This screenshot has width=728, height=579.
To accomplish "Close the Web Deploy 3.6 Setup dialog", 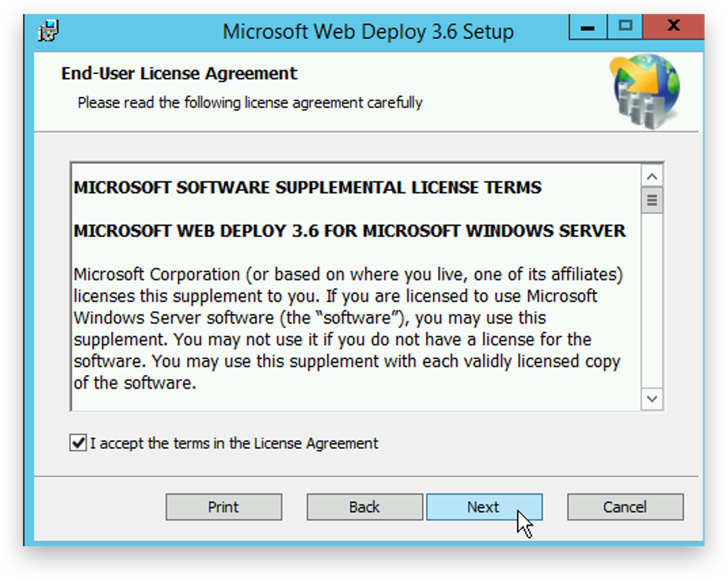I will pyautogui.click(x=673, y=27).
